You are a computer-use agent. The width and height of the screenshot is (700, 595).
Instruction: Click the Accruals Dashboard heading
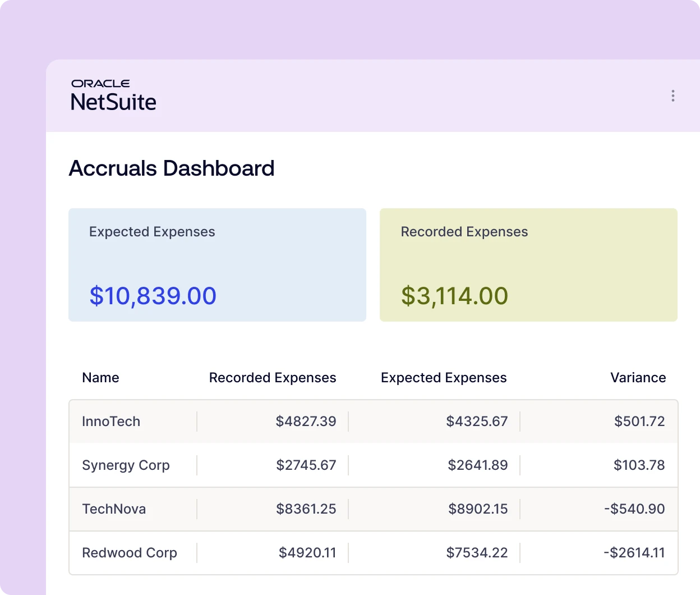tap(172, 168)
